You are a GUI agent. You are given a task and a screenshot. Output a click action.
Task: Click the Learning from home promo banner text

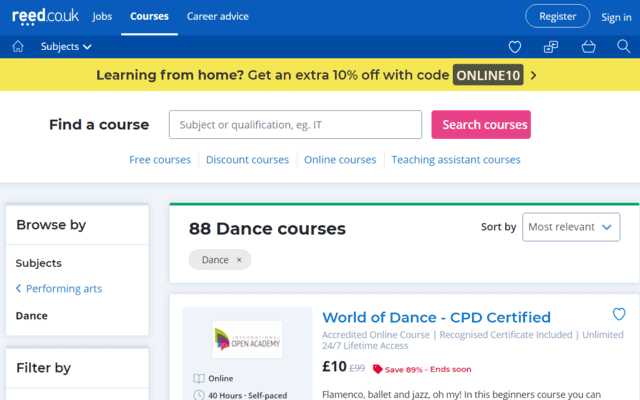272,75
